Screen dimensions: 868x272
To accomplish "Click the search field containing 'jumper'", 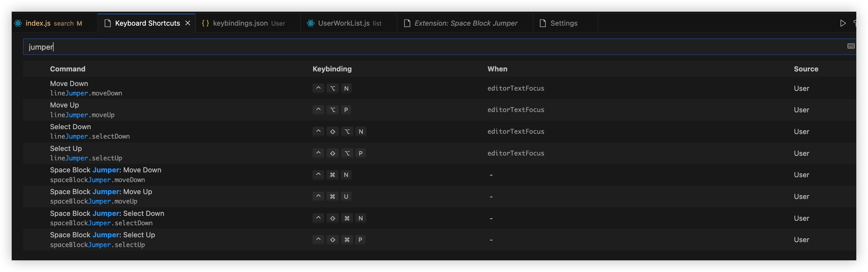I will pos(404,47).
